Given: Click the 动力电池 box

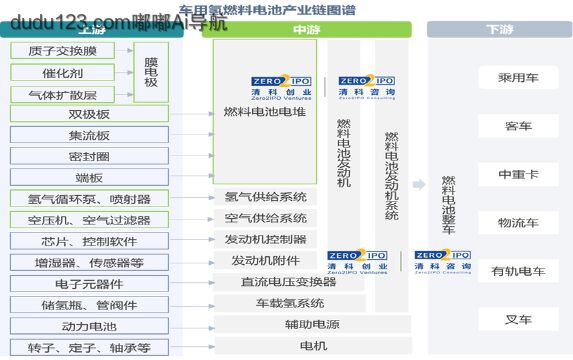Looking at the screenshot, I should click(89, 326).
